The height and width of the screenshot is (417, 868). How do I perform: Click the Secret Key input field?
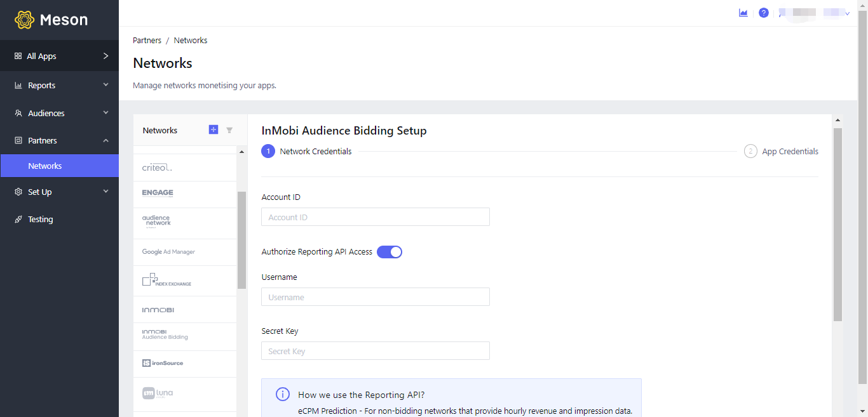click(376, 351)
